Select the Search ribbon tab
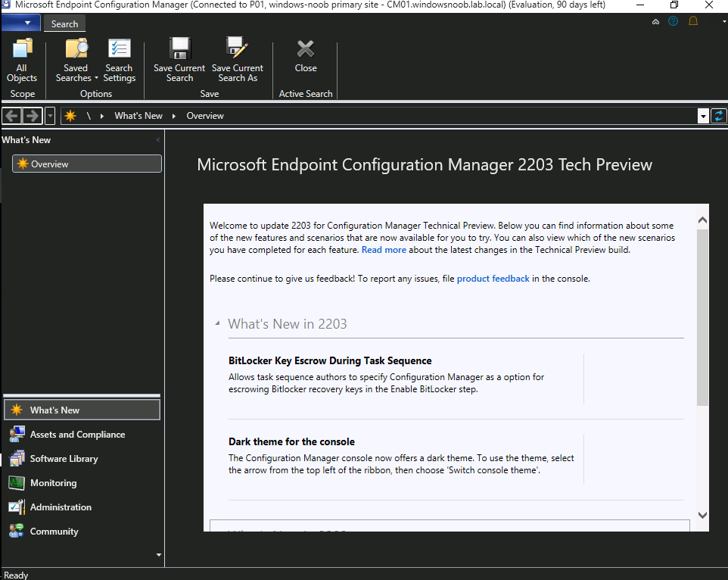 coord(64,23)
